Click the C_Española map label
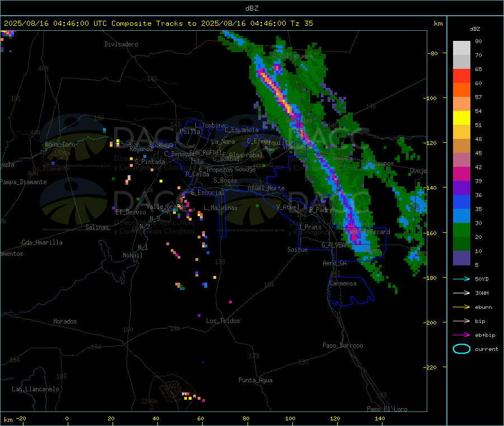504x426 pixels. pyautogui.click(x=241, y=130)
